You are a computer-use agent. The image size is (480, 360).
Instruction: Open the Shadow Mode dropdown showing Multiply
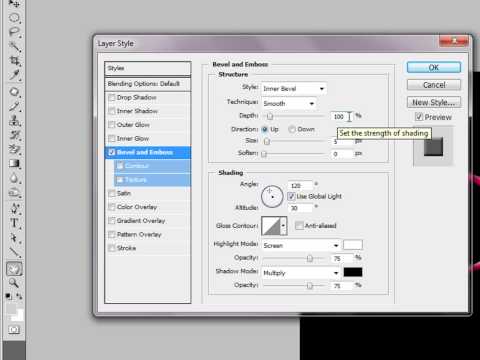click(x=301, y=273)
